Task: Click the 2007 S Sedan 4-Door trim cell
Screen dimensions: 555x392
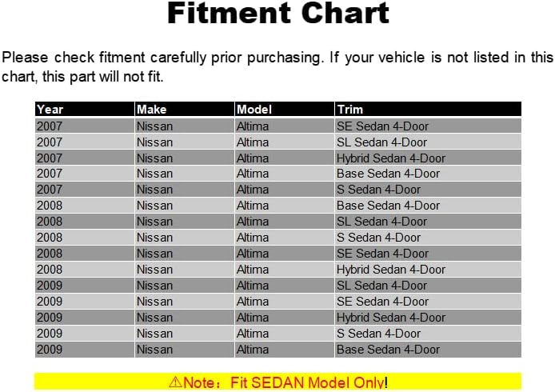Action: click(428, 190)
